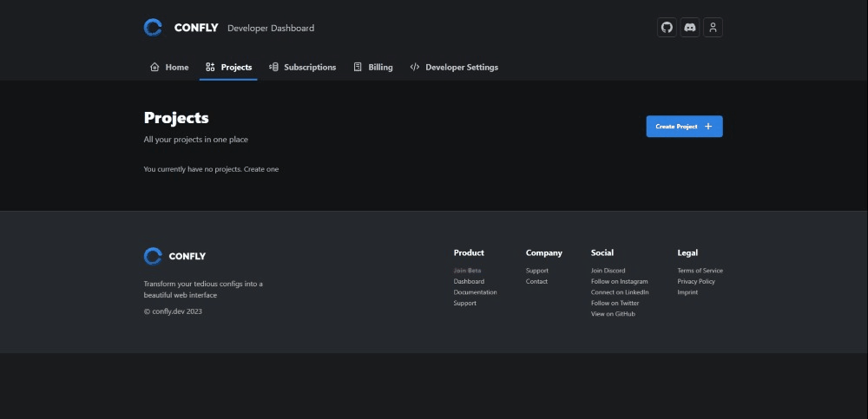868x419 pixels.
Task: Open GitHub icon in header
Action: (x=667, y=28)
